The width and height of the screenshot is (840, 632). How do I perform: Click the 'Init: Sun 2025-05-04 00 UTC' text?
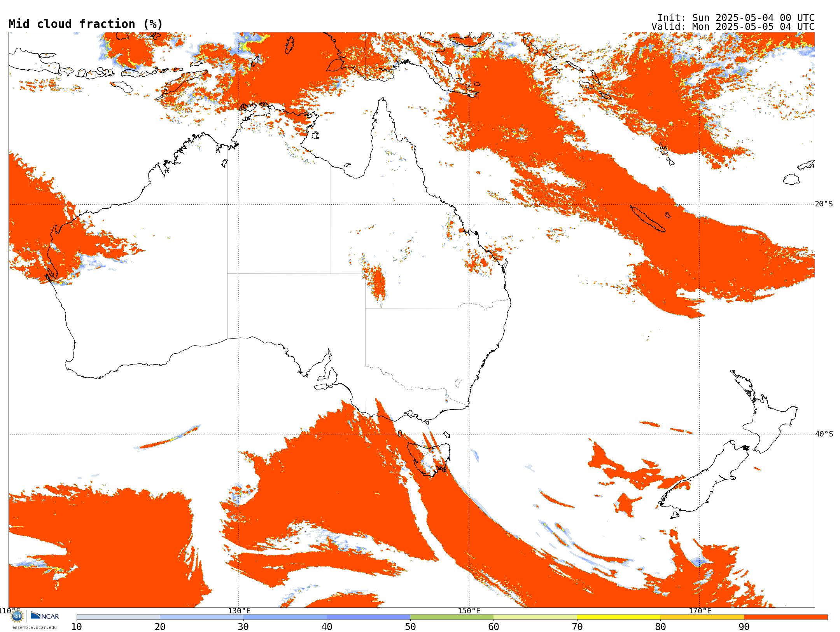coord(736,18)
